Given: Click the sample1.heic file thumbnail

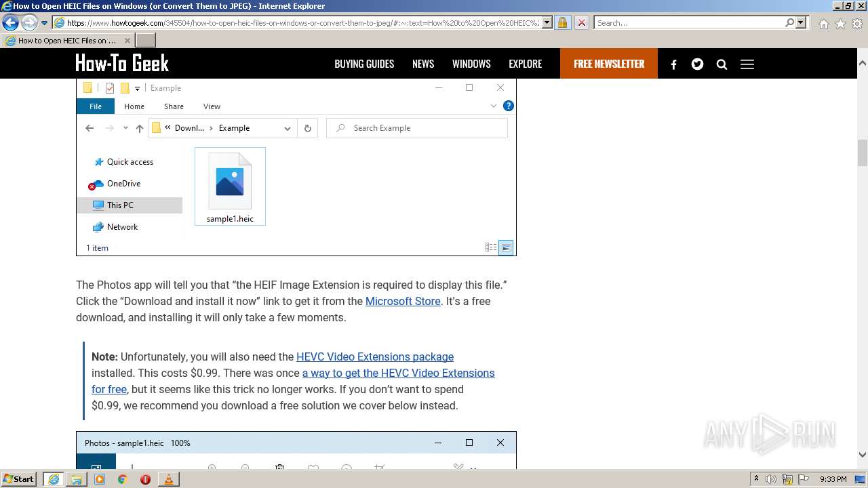Looking at the screenshot, I should pyautogui.click(x=230, y=186).
